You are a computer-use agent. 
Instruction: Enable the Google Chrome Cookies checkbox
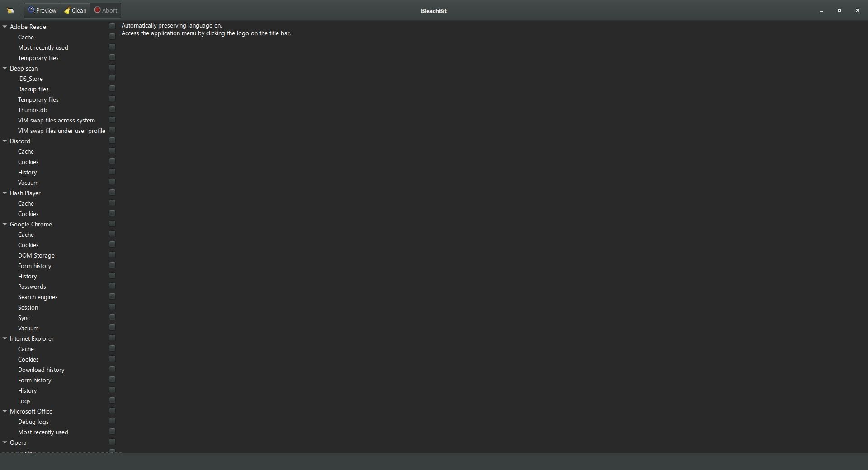[x=112, y=244]
